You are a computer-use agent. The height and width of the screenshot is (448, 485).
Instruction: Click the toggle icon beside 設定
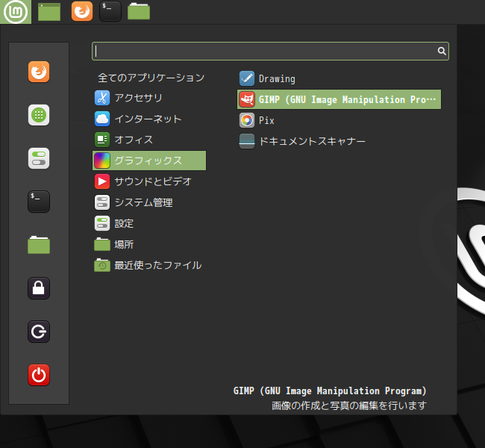click(x=102, y=223)
